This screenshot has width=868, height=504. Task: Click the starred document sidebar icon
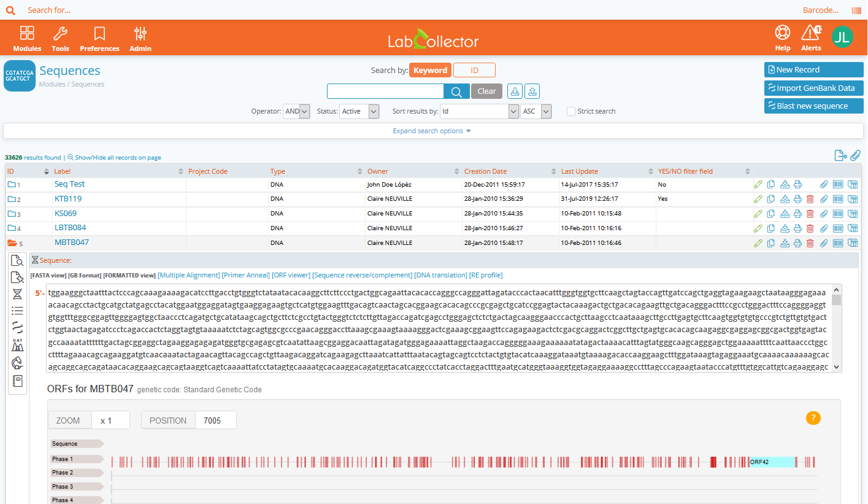(x=17, y=277)
